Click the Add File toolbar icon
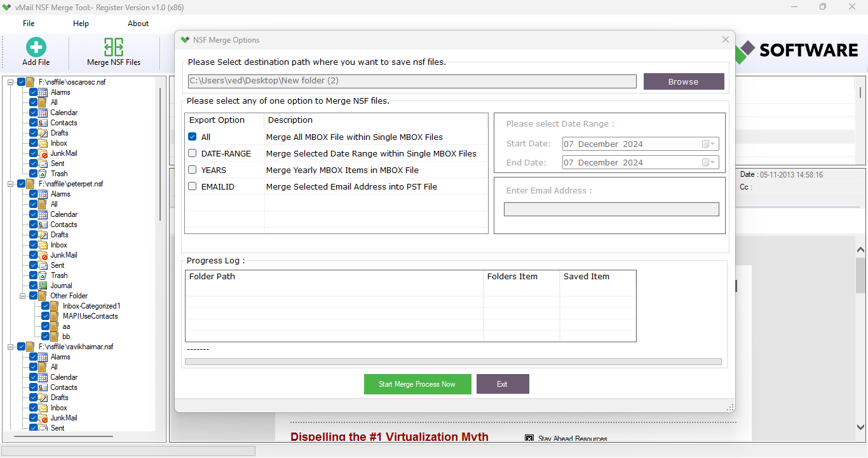Viewport: 868px width, 458px height. (x=36, y=47)
